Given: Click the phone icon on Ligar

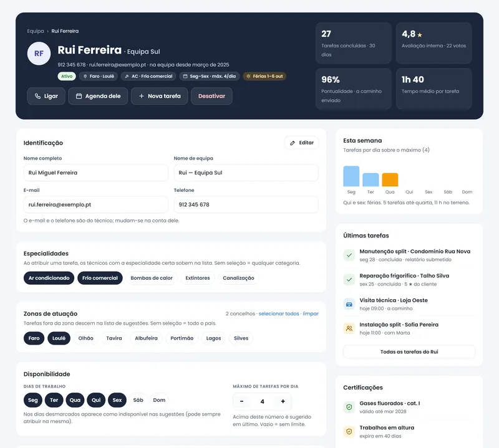Looking at the screenshot, I should [37, 96].
